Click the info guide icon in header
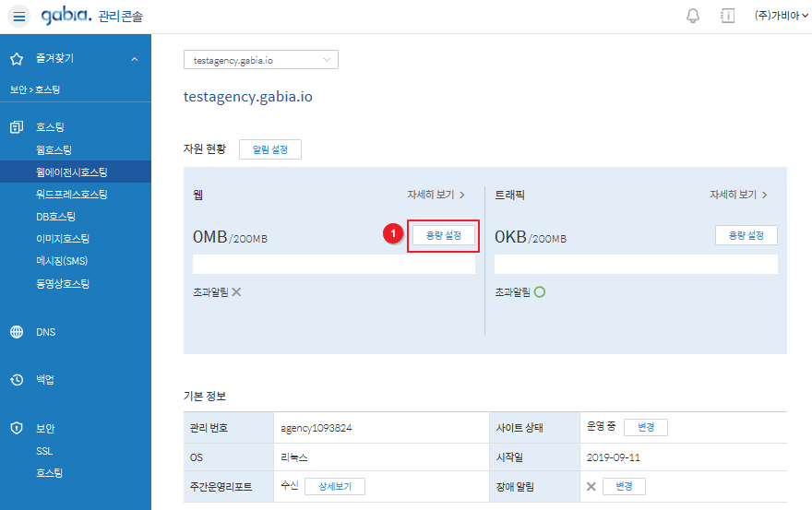Viewport: 812px width, 510px height. tap(727, 17)
